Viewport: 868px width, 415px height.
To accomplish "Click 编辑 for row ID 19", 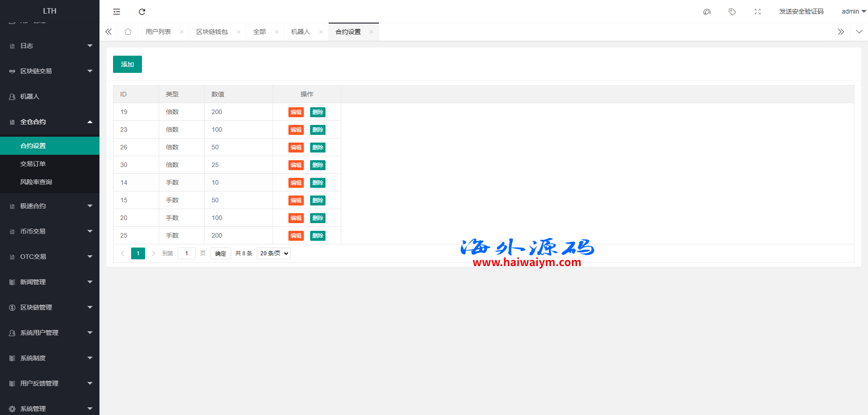I will [296, 112].
